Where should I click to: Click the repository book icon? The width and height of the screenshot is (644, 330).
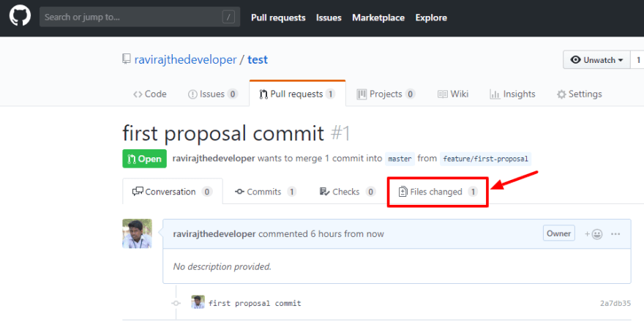point(127,59)
